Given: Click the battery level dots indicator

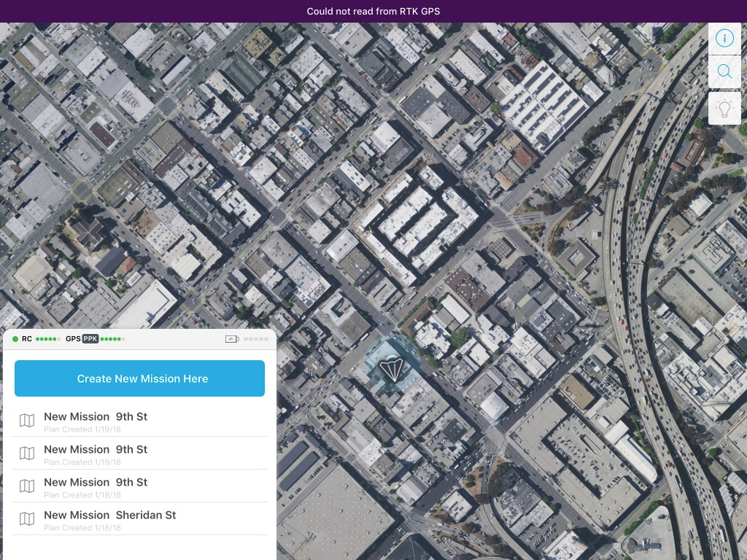Looking at the screenshot, I should 256,339.
